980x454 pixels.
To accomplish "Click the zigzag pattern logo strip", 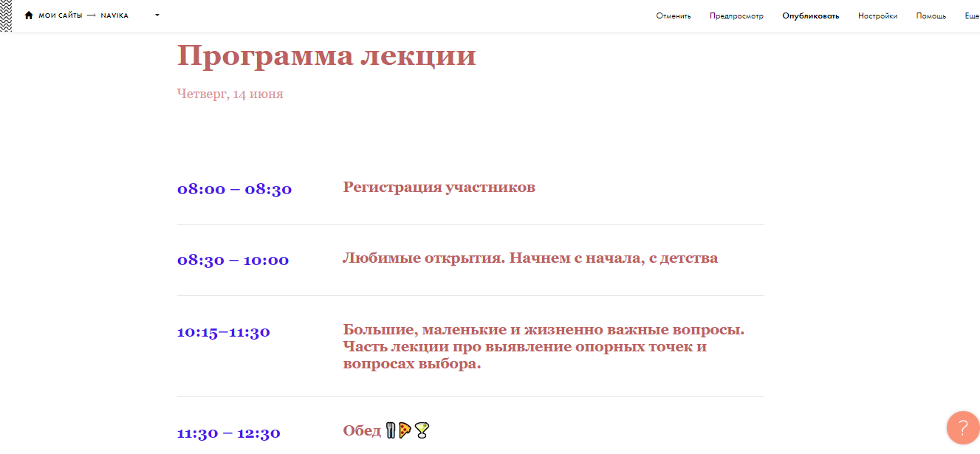I will [x=6, y=16].
